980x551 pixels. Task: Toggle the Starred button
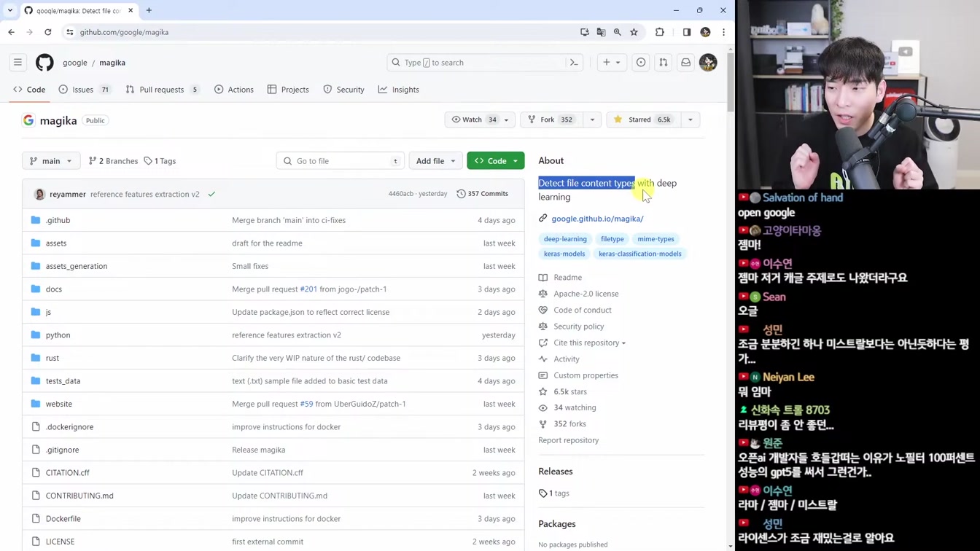pos(642,120)
